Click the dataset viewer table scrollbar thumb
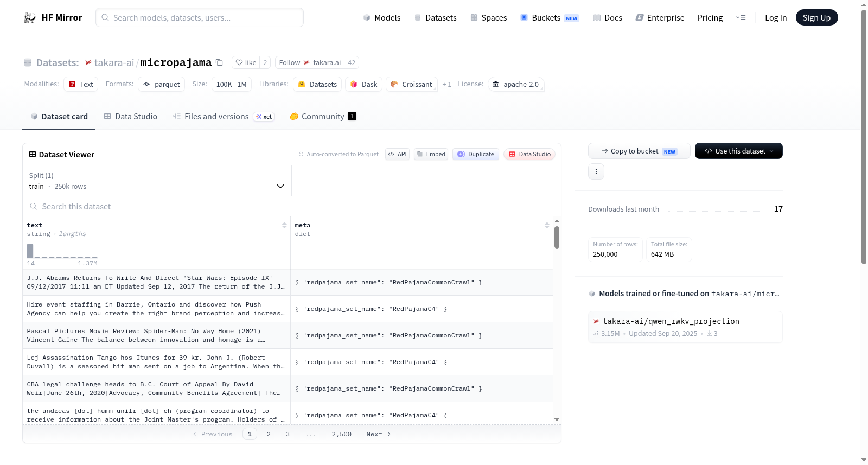 click(557, 237)
